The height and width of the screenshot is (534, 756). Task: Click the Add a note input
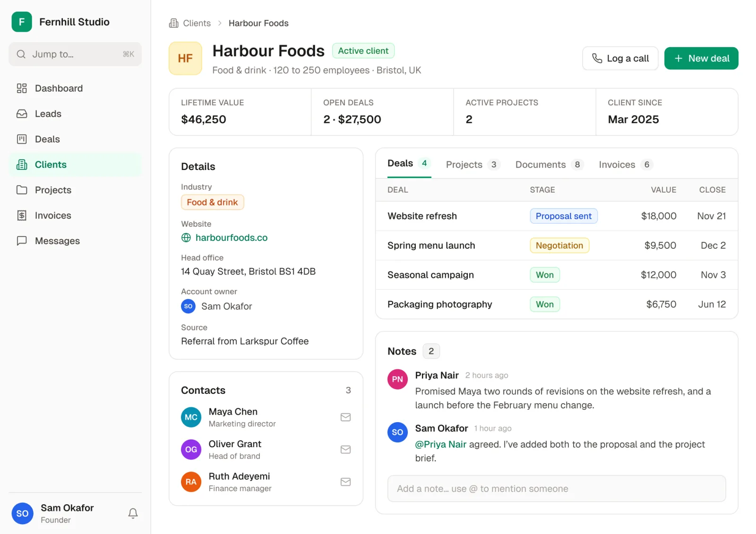pos(557,489)
